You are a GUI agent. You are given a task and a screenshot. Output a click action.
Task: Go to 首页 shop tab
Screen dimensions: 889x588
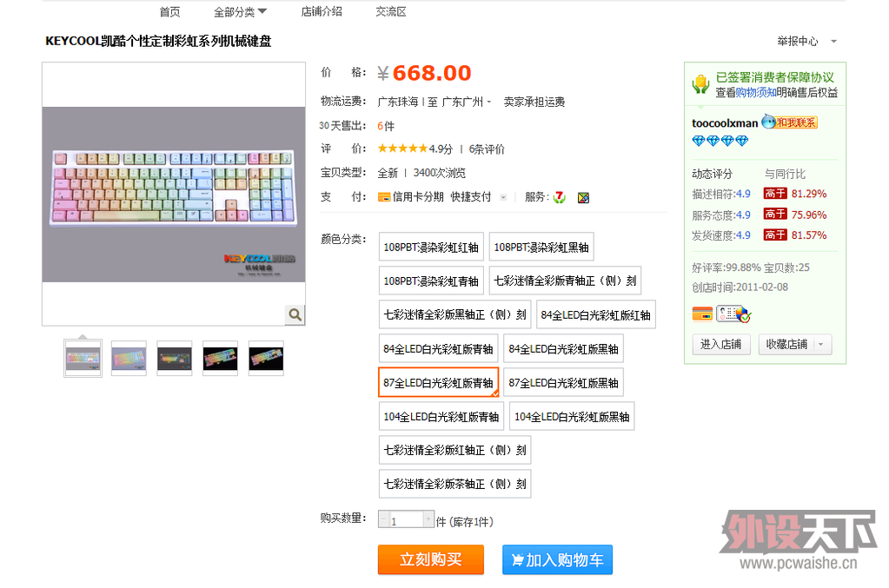169,11
